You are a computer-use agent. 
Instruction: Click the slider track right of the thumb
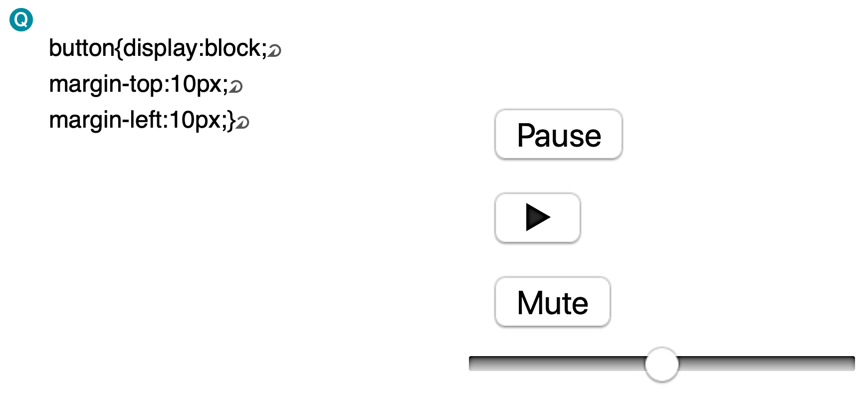point(767,364)
